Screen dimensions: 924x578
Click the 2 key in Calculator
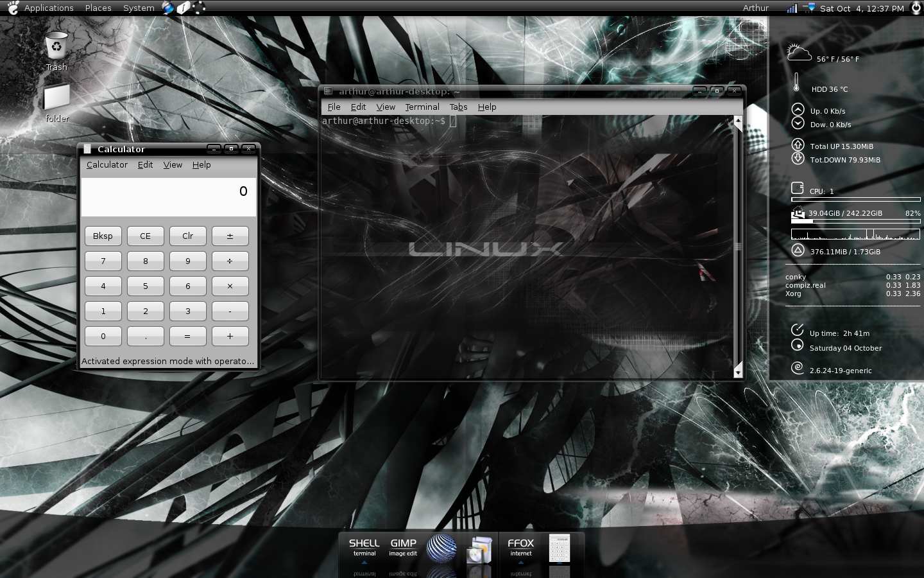click(x=145, y=311)
